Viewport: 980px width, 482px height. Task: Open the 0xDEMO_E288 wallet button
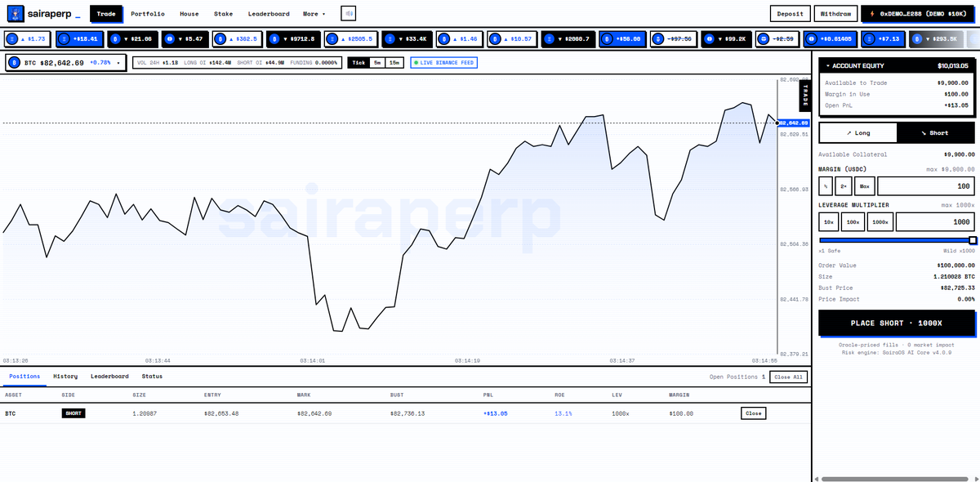918,14
